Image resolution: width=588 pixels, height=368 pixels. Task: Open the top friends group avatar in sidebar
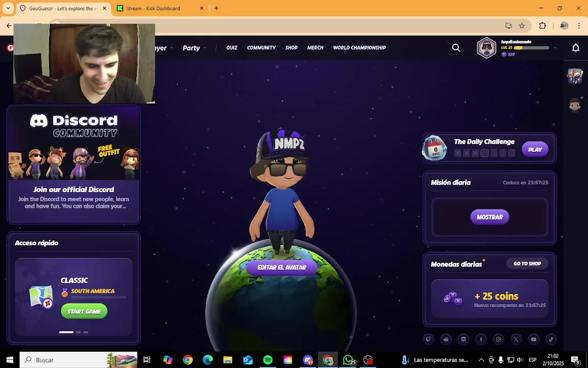pyautogui.click(x=575, y=76)
